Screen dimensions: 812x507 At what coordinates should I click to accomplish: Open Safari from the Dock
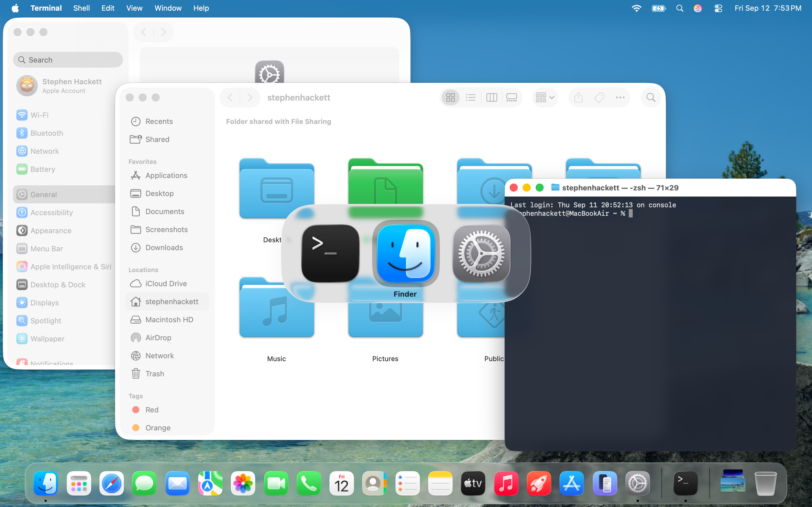111,483
